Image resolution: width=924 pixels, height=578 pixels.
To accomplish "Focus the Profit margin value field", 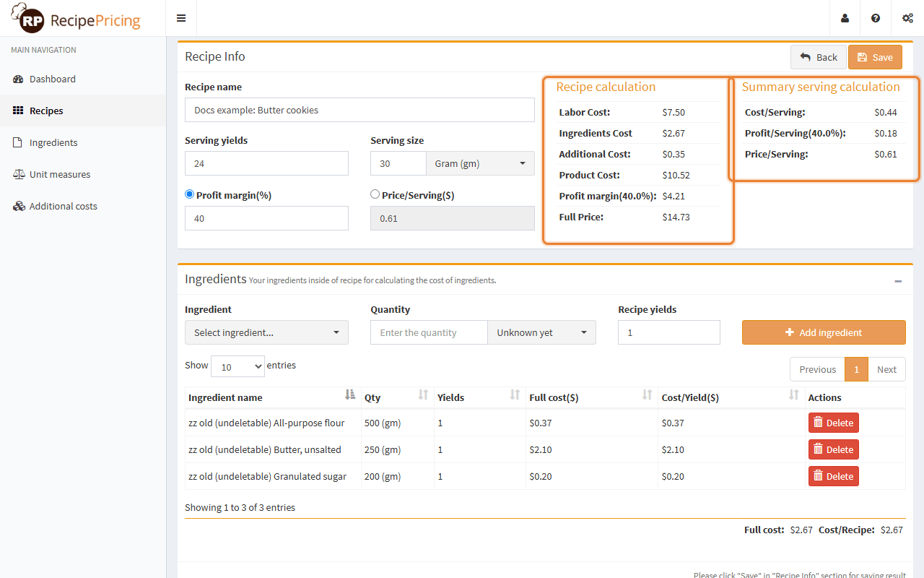I will (266, 218).
